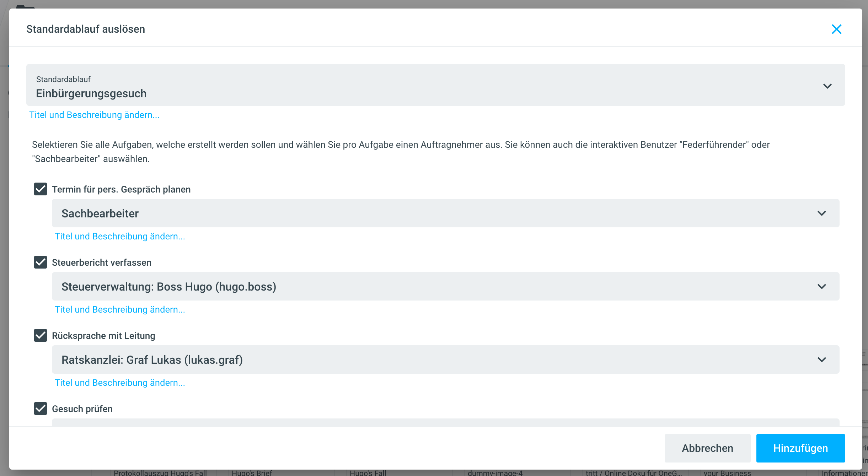Open Sachbearbeiter assignee dropdown
Viewport: 868px width, 476px height.
427,213
